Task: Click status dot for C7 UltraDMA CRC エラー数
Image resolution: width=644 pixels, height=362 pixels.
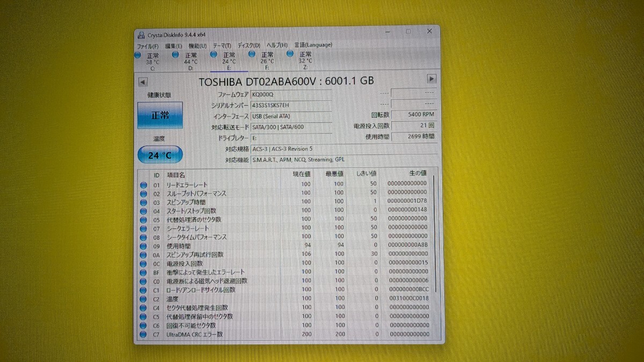Action: 143,334
